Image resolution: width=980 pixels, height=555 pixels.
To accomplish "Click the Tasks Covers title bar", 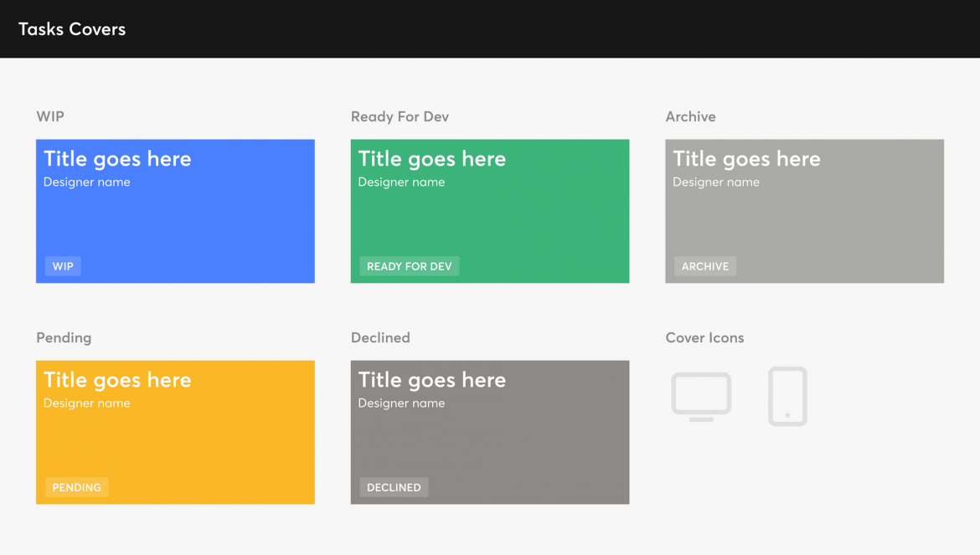I will click(x=72, y=28).
